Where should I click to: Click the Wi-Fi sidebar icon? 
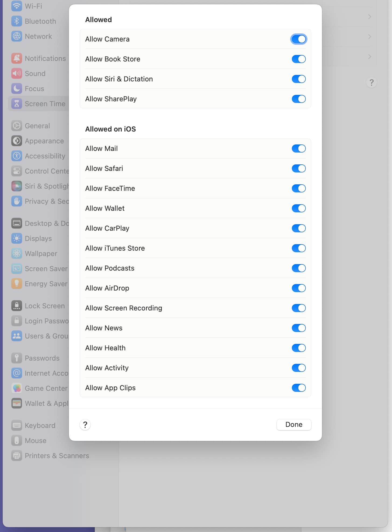coord(17,6)
